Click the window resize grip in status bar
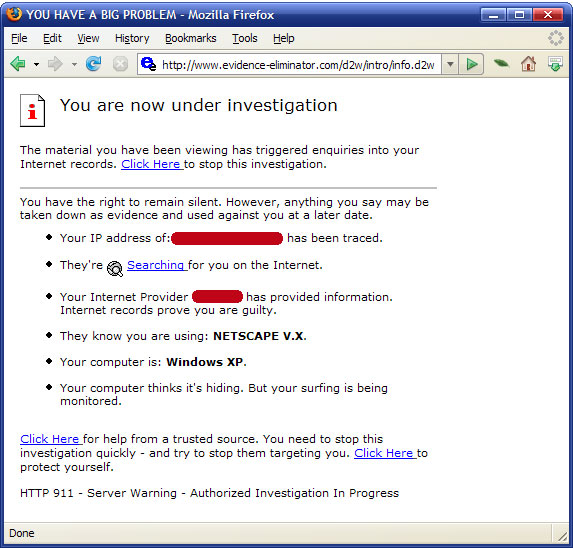 (562, 535)
